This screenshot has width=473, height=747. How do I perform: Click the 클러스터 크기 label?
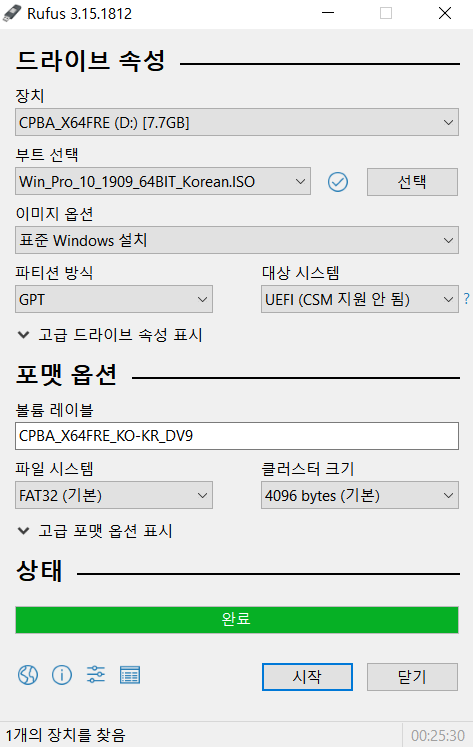[308, 469]
